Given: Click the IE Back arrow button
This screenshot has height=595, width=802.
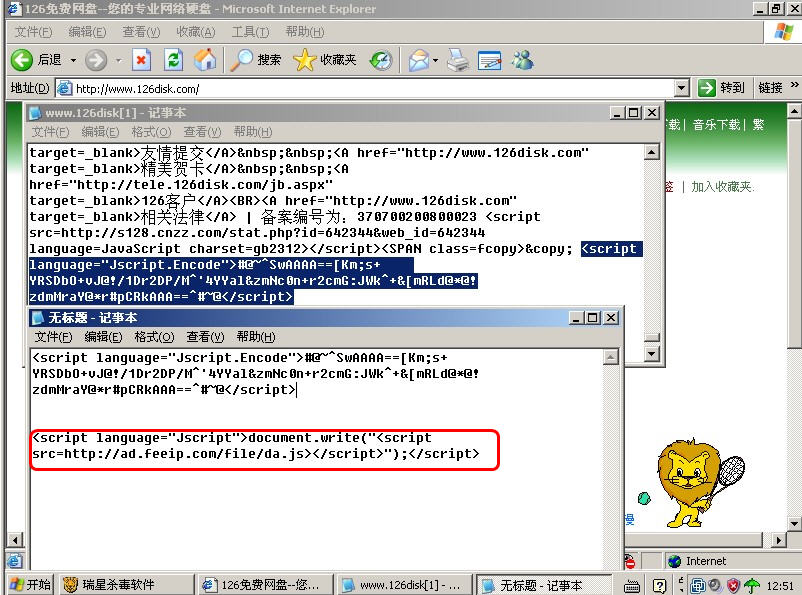Looking at the screenshot, I should point(22,60).
